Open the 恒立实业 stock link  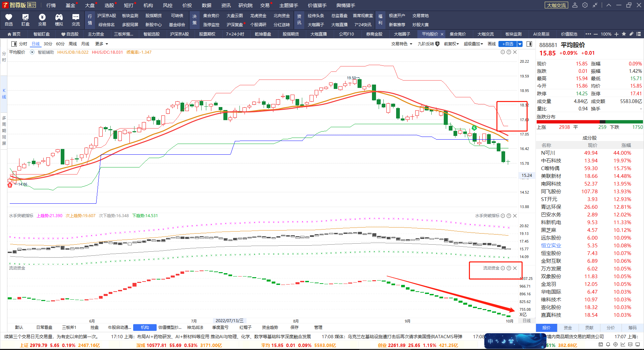(x=551, y=245)
